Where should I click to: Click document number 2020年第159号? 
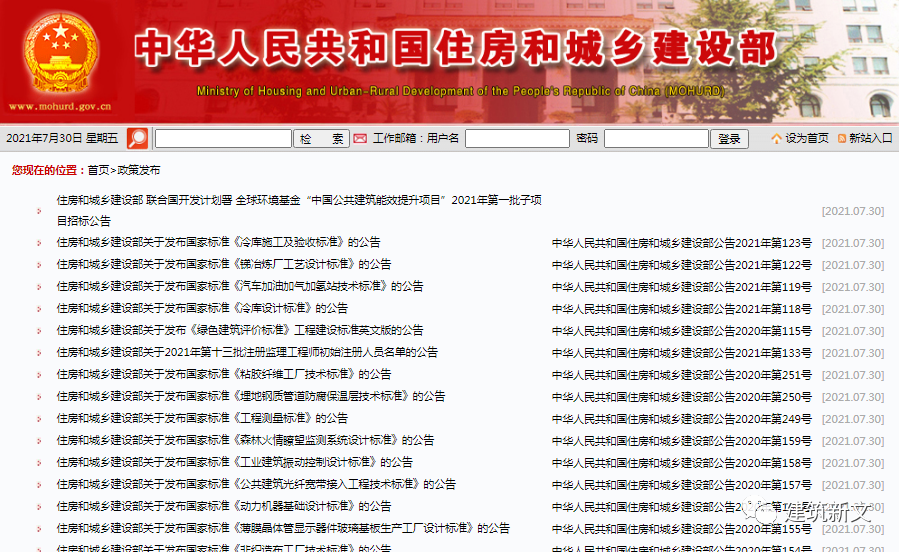[681, 441]
